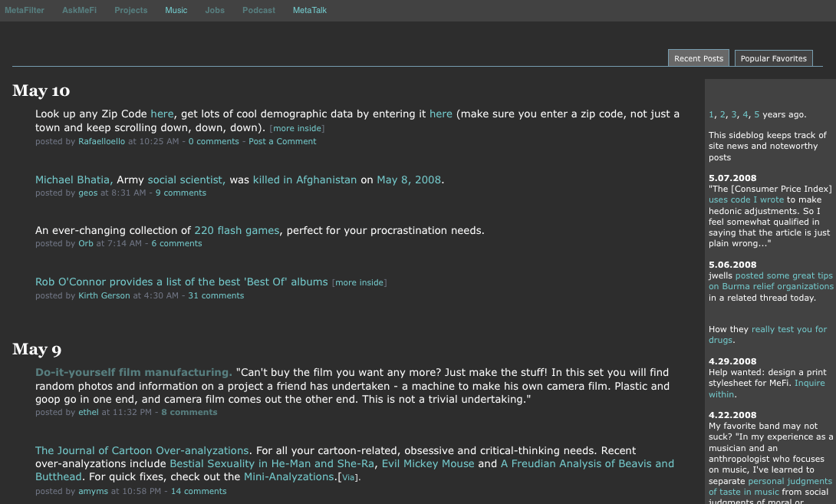Open the '220 flash games' link
The width and height of the screenshot is (836, 504).
click(237, 230)
